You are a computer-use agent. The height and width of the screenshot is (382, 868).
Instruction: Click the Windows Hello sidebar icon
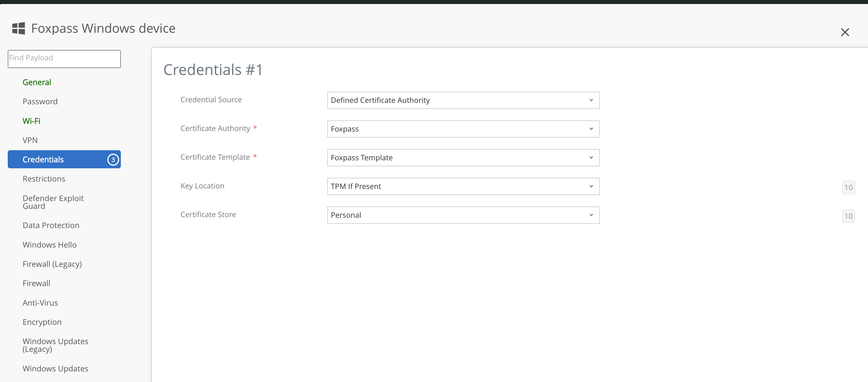[x=49, y=244]
